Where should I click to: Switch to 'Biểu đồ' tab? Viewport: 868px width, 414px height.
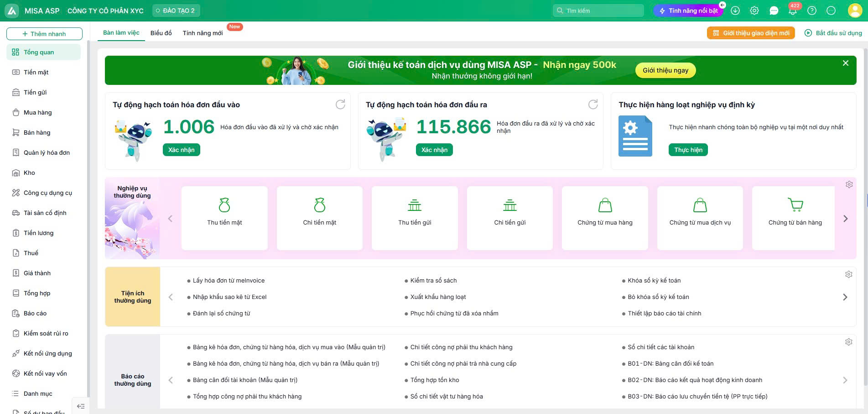[x=161, y=33]
